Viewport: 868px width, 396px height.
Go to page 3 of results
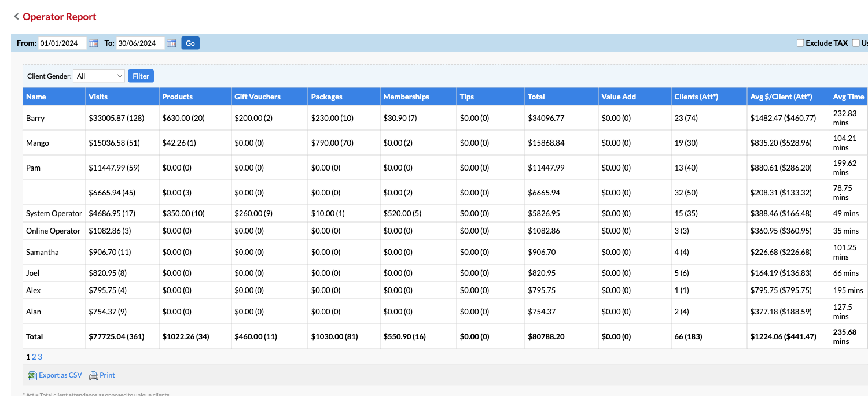(x=40, y=357)
